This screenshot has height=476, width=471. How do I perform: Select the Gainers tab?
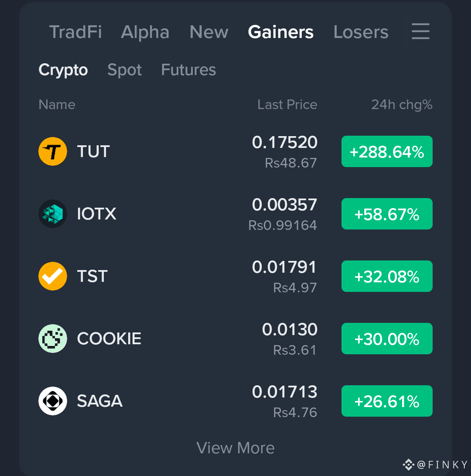281,32
